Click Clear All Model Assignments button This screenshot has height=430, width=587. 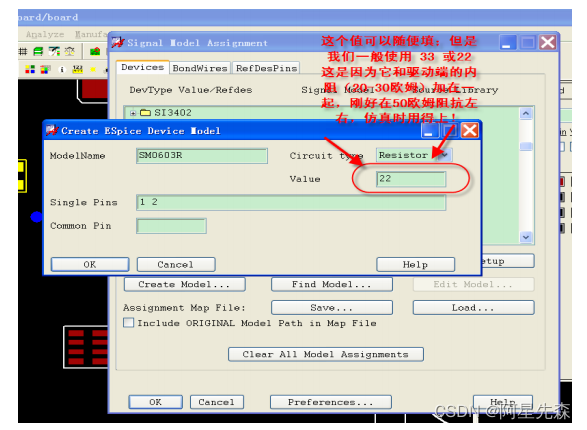point(326,354)
